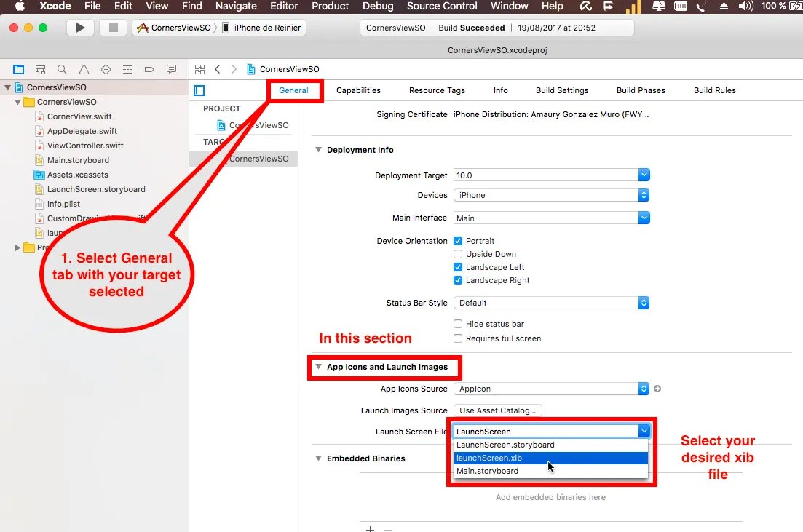Go forward with the right chevron

click(x=234, y=69)
